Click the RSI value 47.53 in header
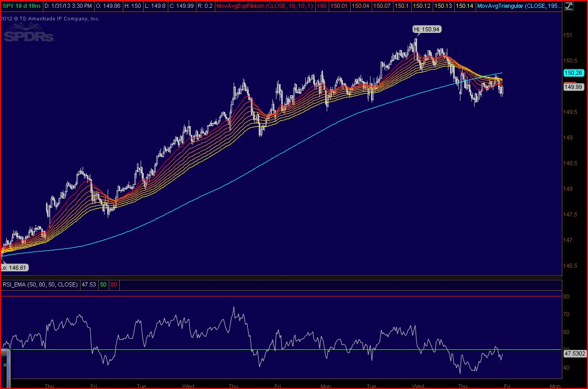The width and height of the screenshot is (588, 389). 89,284
